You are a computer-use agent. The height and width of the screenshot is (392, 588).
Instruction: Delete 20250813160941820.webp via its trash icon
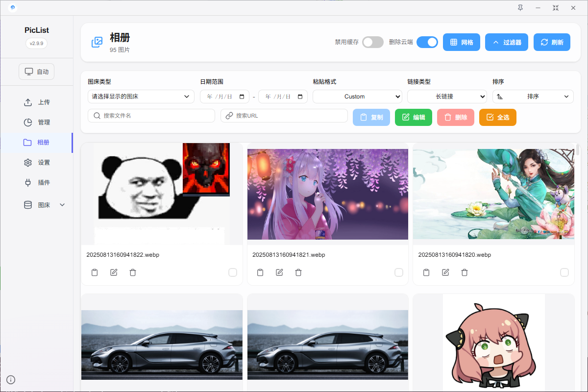pos(465,272)
